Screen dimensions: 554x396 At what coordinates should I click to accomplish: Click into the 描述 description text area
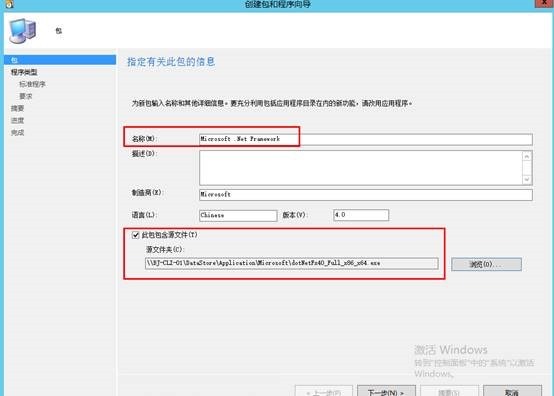(361, 168)
